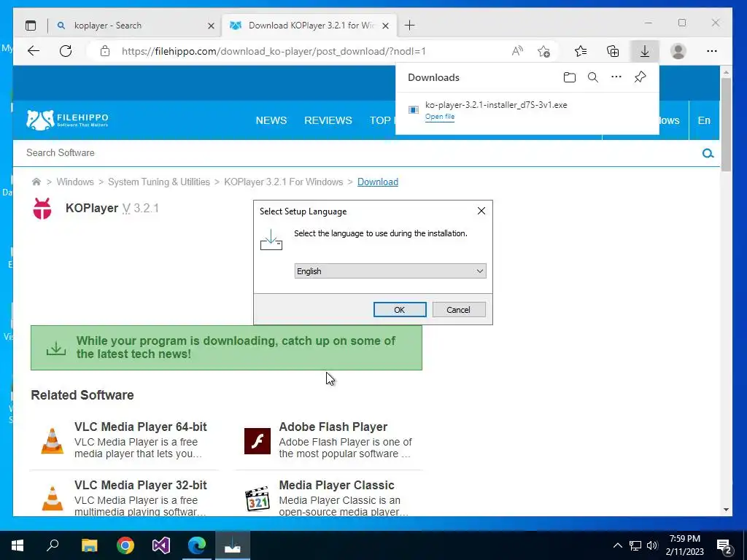The width and height of the screenshot is (747, 560).
Task: Open the Windows breadcrumb link
Action: [75, 182]
